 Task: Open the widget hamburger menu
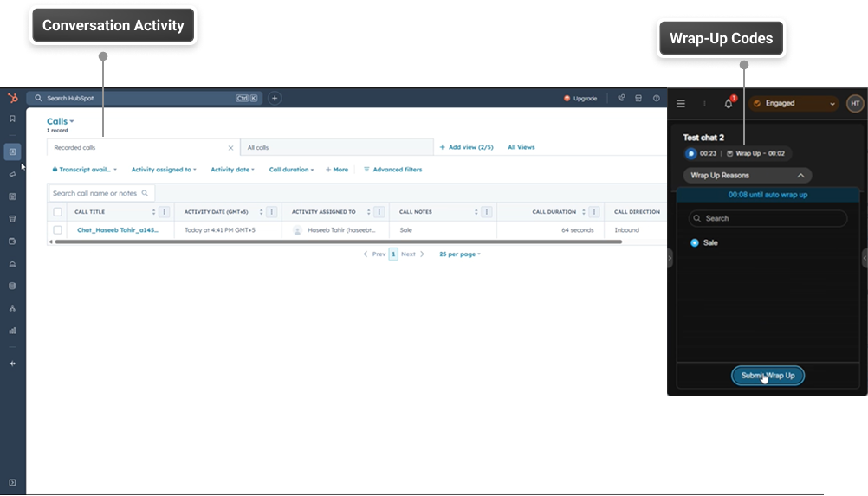pyautogui.click(x=681, y=103)
